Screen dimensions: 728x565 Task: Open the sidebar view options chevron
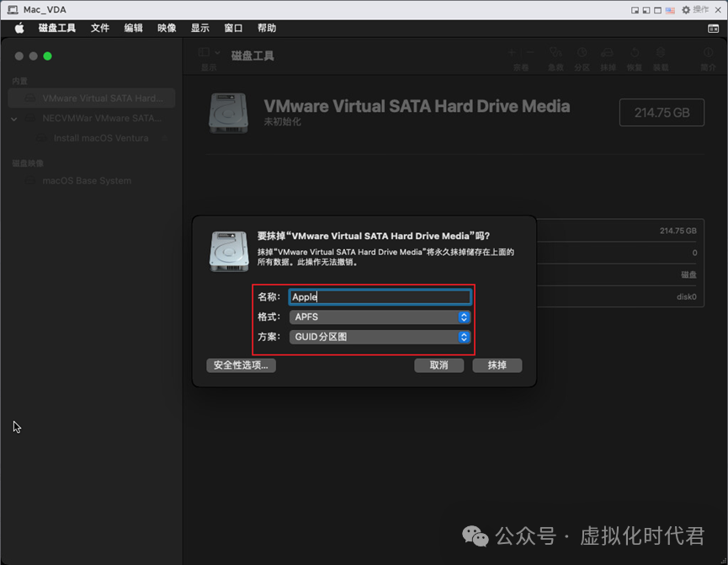217,52
